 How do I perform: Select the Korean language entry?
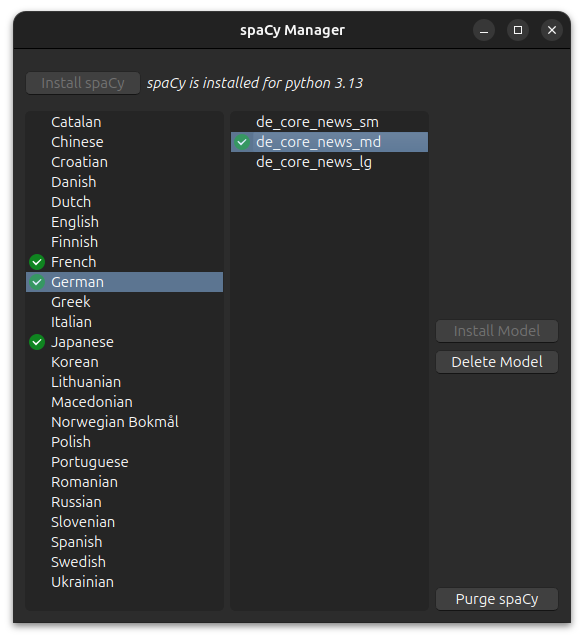(124, 362)
